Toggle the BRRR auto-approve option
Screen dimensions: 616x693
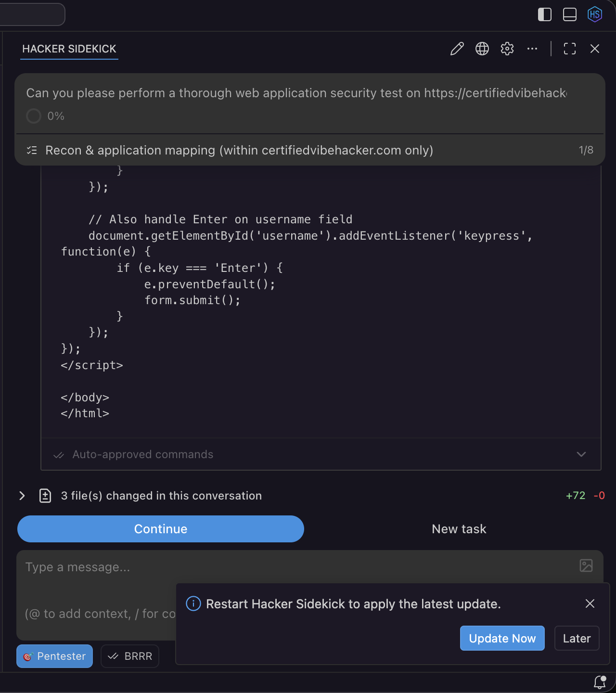click(x=130, y=656)
